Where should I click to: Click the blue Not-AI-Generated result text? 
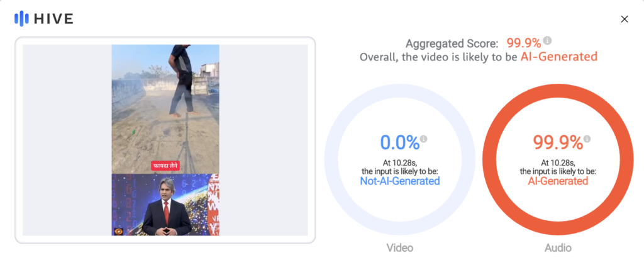point(400,181)
